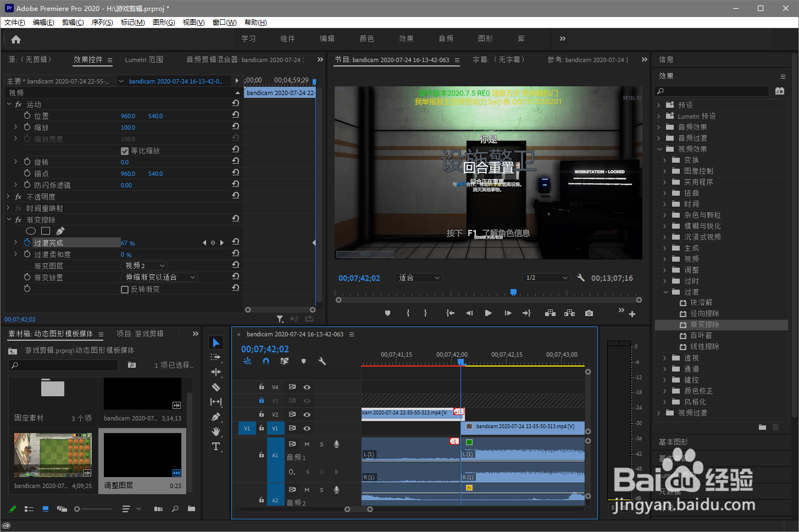The height and width of the screenshot is (532, 799).
Task: Create rectangle mask for 渐变擦除
Action: pyautogui.click(x=46, y=231)
